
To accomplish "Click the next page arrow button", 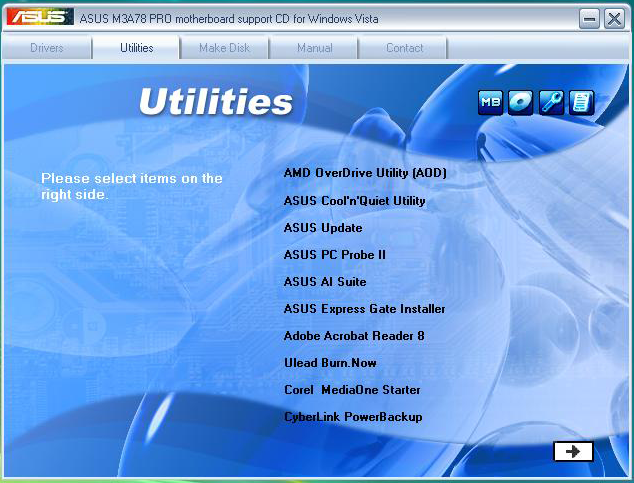I will (x=573, y=451).
